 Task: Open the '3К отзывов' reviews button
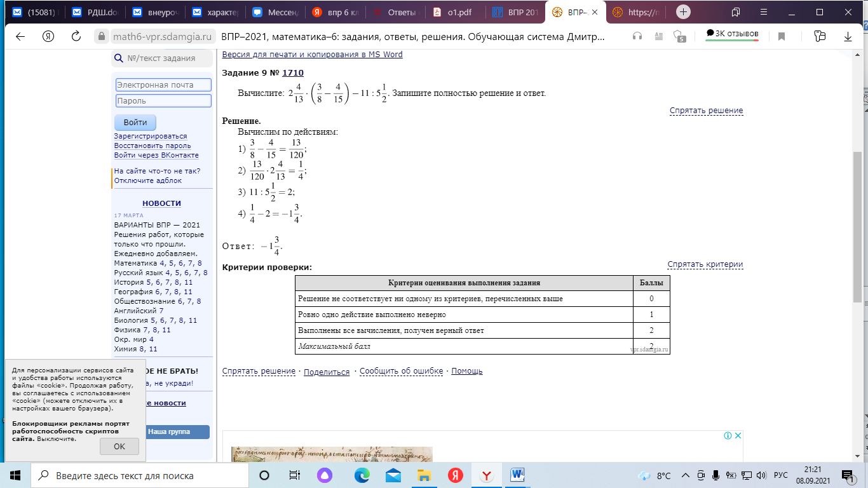tap(732, 34)
